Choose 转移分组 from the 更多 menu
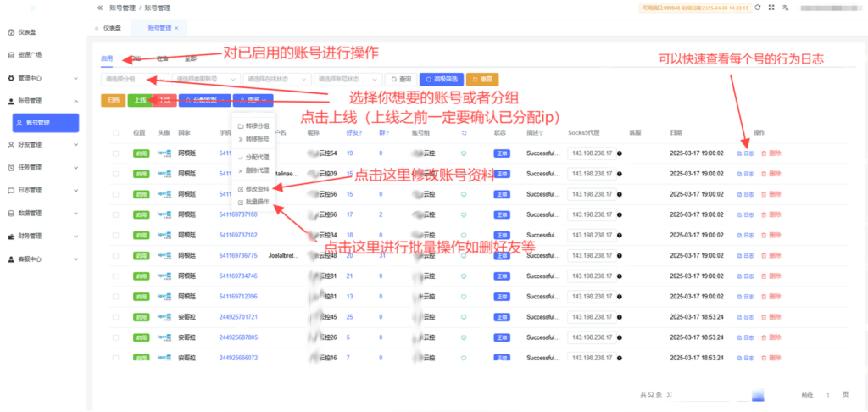868x412 pixels. click(253, 125)
